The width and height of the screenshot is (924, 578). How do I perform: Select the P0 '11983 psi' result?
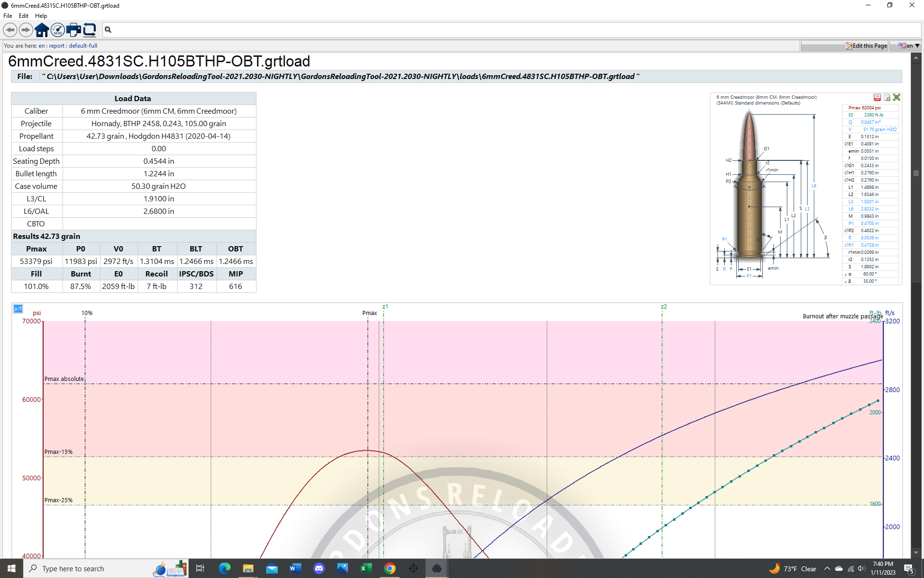tap(81, 262)
